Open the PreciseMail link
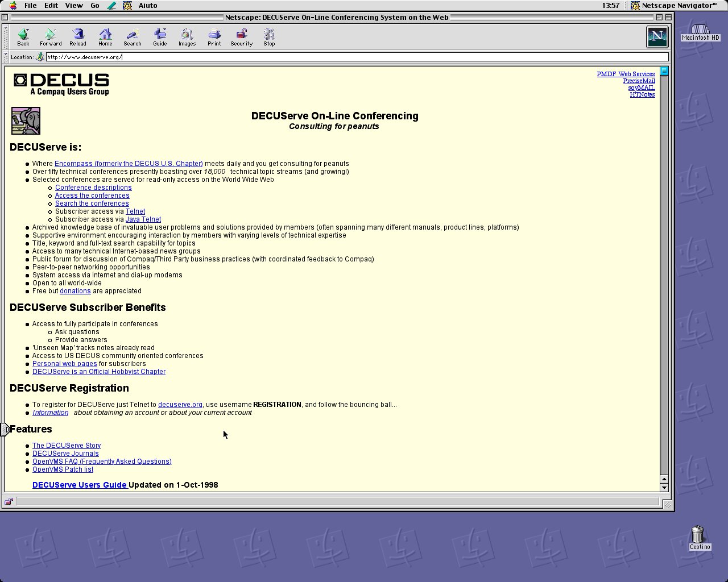The width and height of the screenshot is (728, 582). pyautogui.click(x=639, y=81)
